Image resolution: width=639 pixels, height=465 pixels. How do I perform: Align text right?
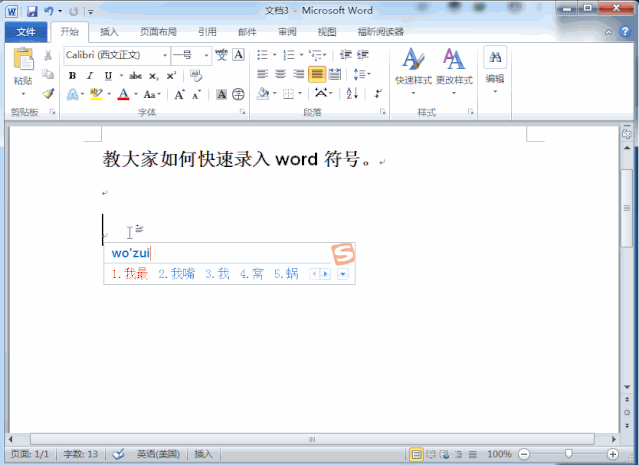[x=299, y=74]
